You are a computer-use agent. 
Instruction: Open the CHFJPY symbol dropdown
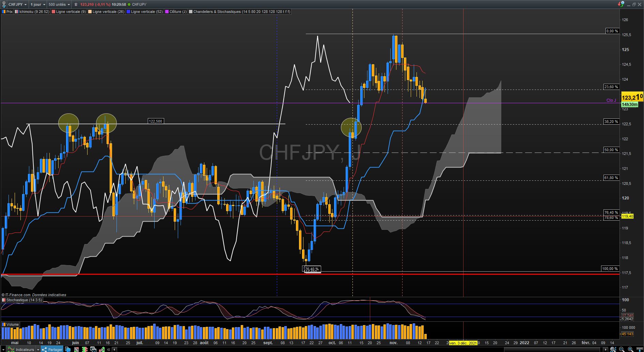coord(17,4)
